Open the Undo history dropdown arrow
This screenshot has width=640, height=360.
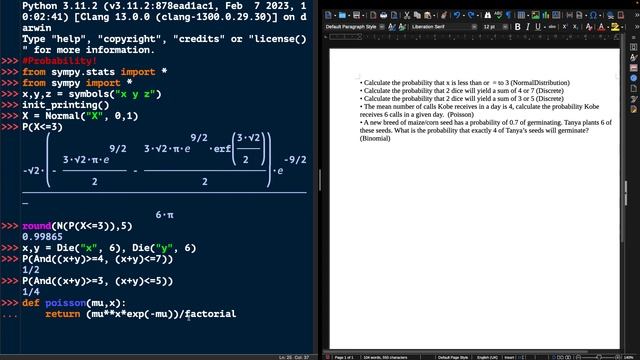[464, 16]
